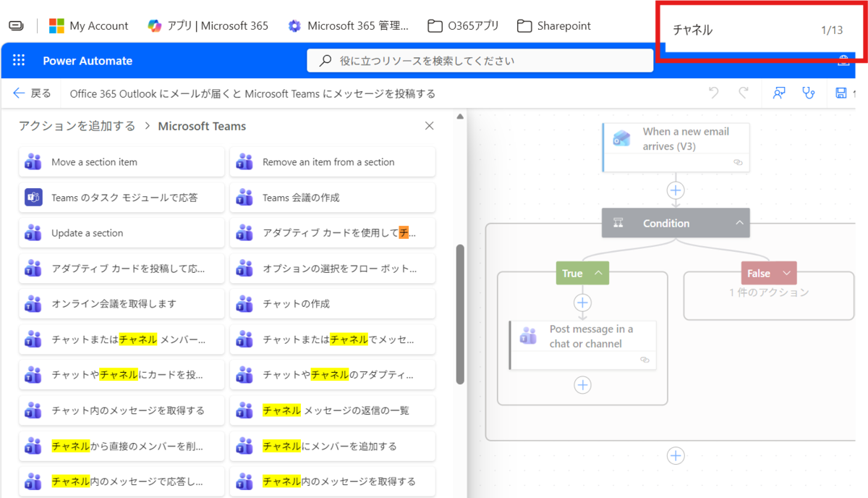Open the O365アプリ bookmark folder
The width and height of the screenshot is (868, 498).
pyautogui.click(x=463, y=26)
